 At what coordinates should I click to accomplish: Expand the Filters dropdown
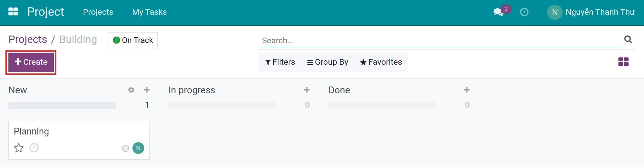tap(280, 62)
